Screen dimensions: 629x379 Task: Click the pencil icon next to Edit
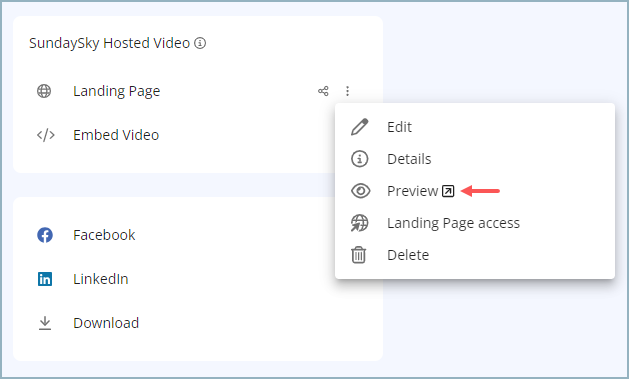359,127
